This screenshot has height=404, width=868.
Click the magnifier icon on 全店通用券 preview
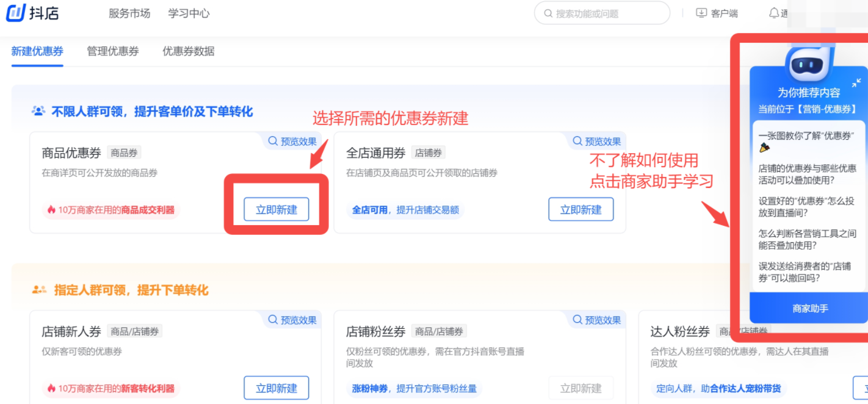577,142
